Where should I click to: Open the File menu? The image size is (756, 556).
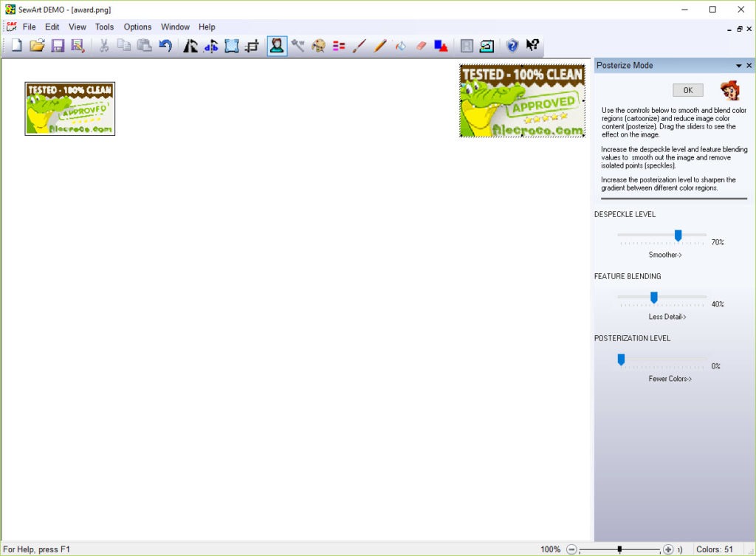tap(30, 27)
